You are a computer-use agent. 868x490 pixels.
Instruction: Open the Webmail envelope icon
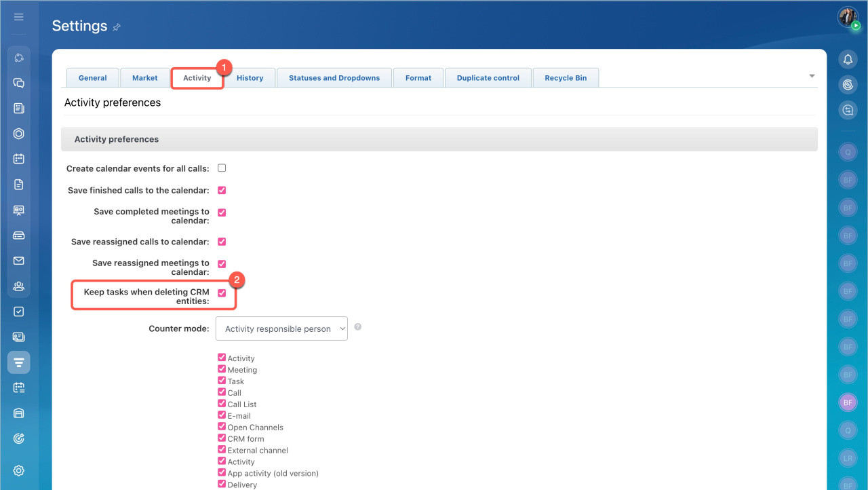click(19, 261)
